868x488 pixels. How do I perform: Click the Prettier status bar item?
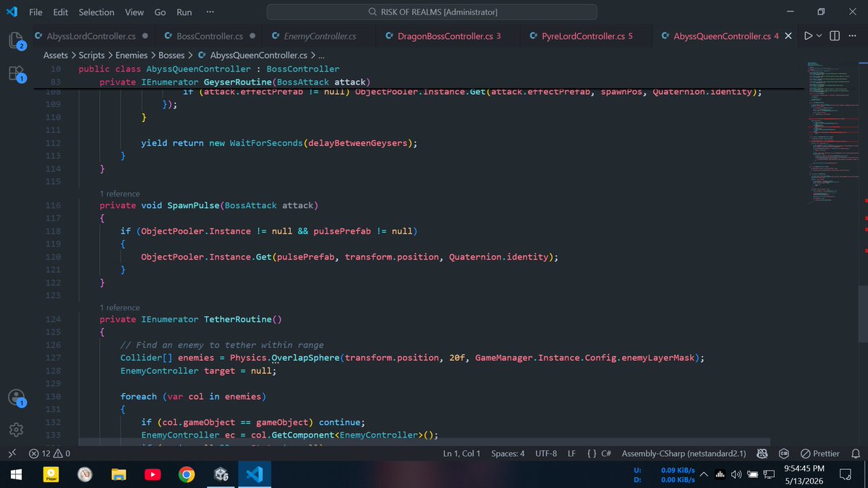(x=820, y=453)
